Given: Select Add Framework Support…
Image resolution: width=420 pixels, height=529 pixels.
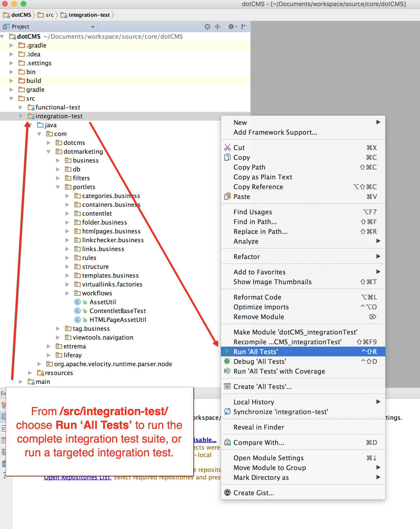Looking at the screenshot, I should (303, 132).
